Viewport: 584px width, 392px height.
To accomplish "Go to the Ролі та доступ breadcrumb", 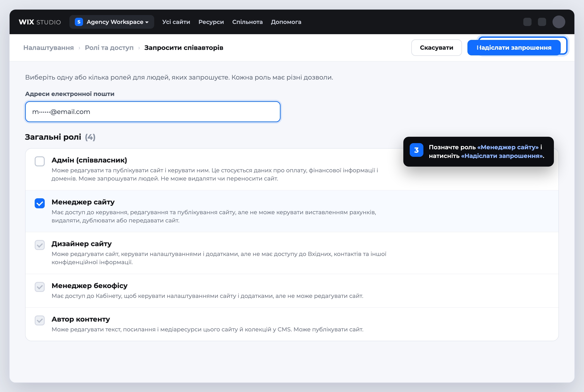I will [x=109, y=48].
